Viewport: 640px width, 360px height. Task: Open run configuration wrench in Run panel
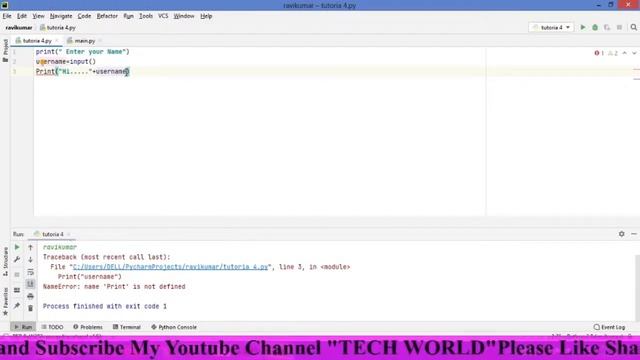click(17, 260)
